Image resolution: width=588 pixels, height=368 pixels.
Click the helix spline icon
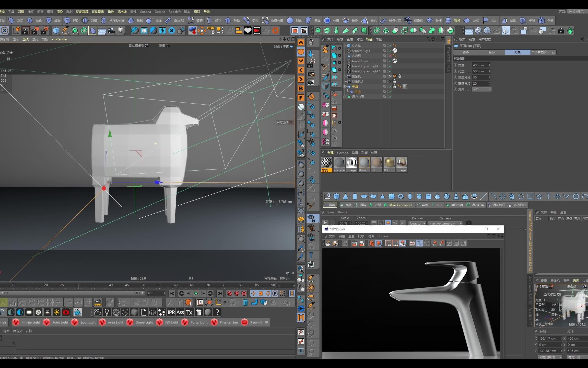click(x=511, y=196)
